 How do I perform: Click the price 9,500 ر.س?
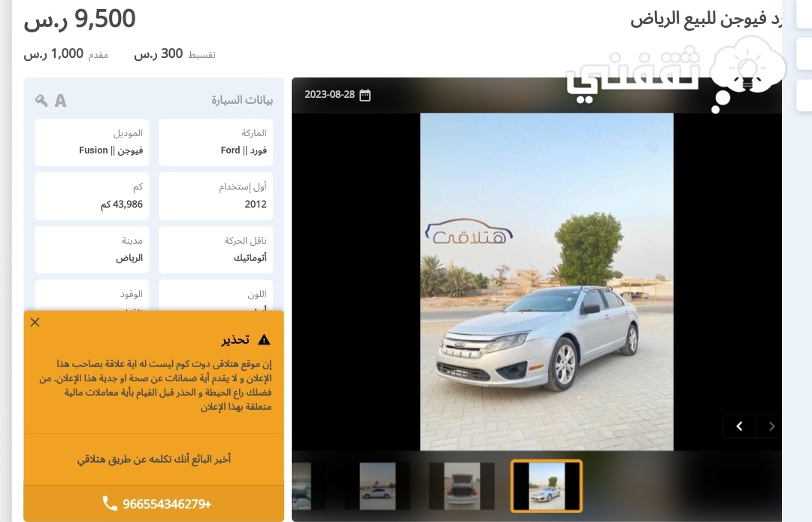pyautogui.click(x=80, y=19)
